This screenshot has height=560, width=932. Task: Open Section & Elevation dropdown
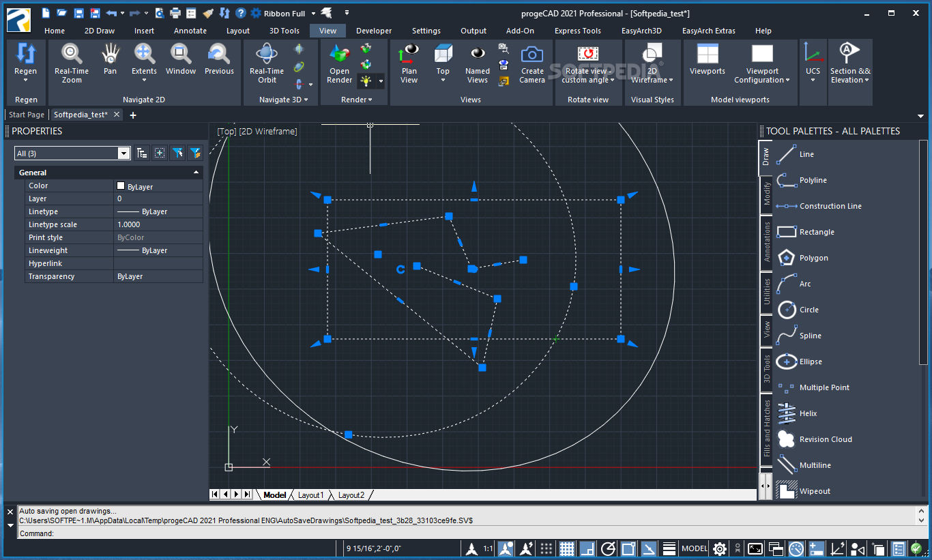click(x=867, y=80)
